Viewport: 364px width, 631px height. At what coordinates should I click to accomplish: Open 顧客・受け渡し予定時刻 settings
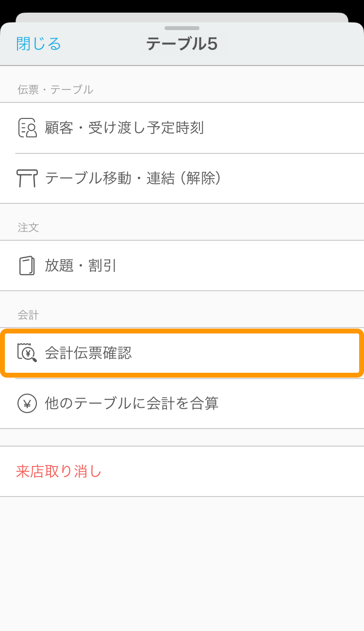182,128
